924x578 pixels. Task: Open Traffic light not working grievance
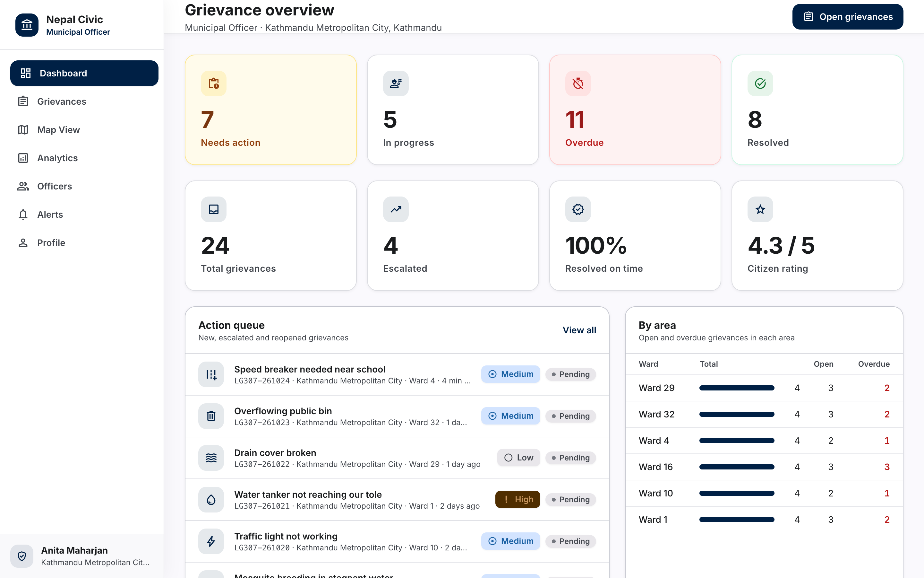point(397,541)
